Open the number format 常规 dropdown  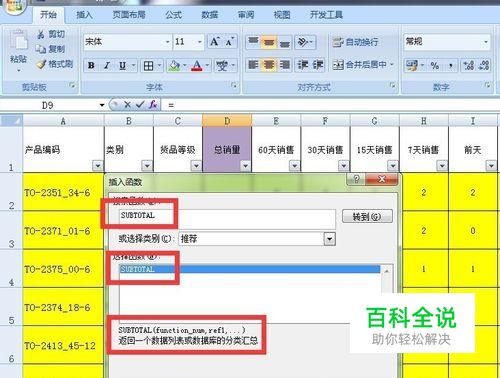coord(486,42)
